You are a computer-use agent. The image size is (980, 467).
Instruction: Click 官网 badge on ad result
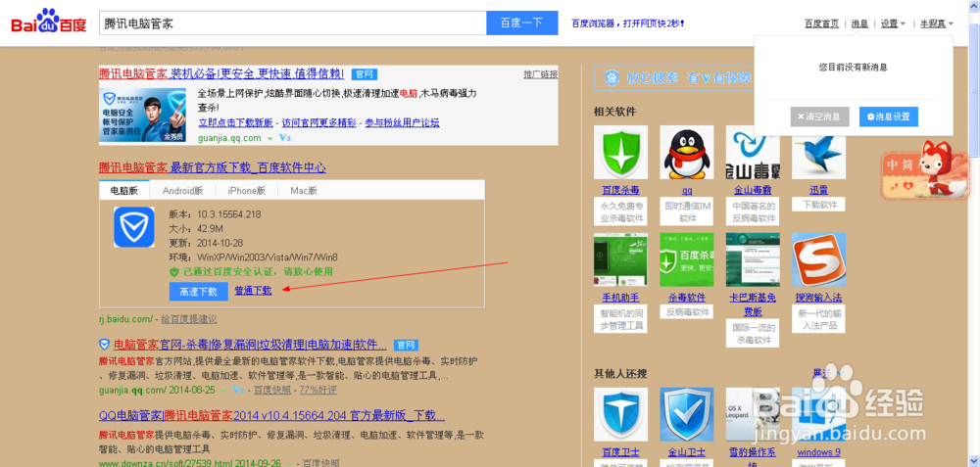(365, 74)
